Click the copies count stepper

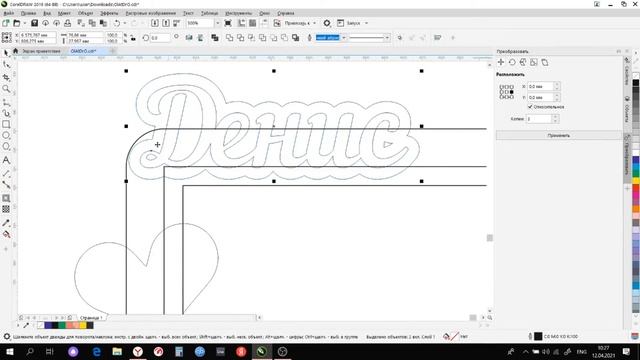tap(555, 119)
